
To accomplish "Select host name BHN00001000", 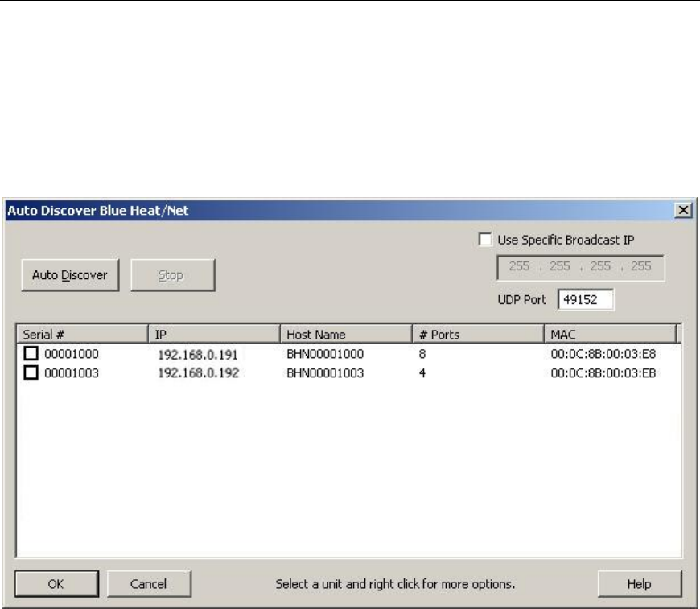I will pos(325,354).
